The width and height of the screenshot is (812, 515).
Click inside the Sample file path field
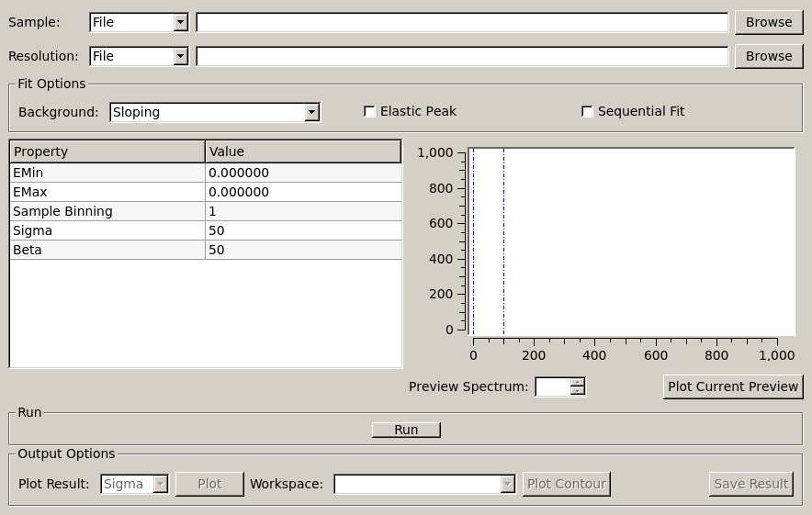point(462,22)
